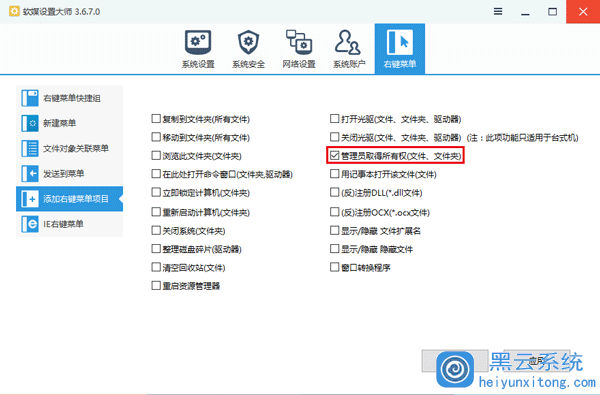Check 打开光驱 option

[x=334, y=119]
